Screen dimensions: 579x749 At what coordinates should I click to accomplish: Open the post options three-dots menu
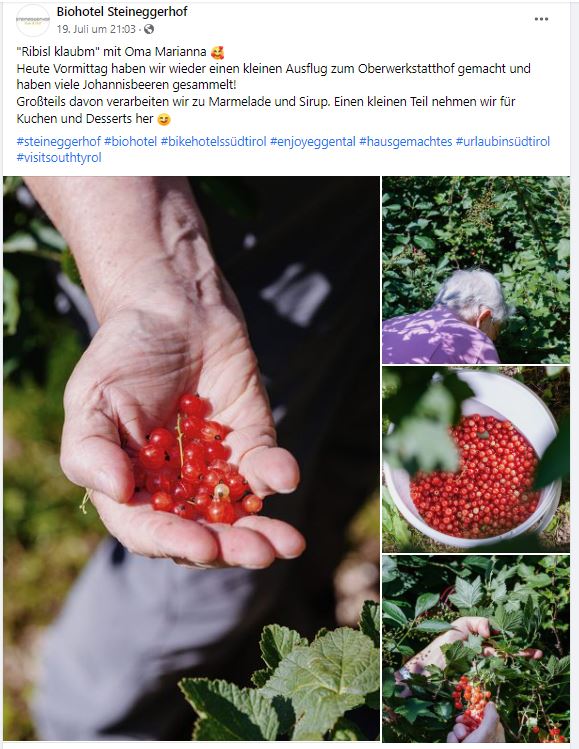pyautogui.click(x=541, y=19)
